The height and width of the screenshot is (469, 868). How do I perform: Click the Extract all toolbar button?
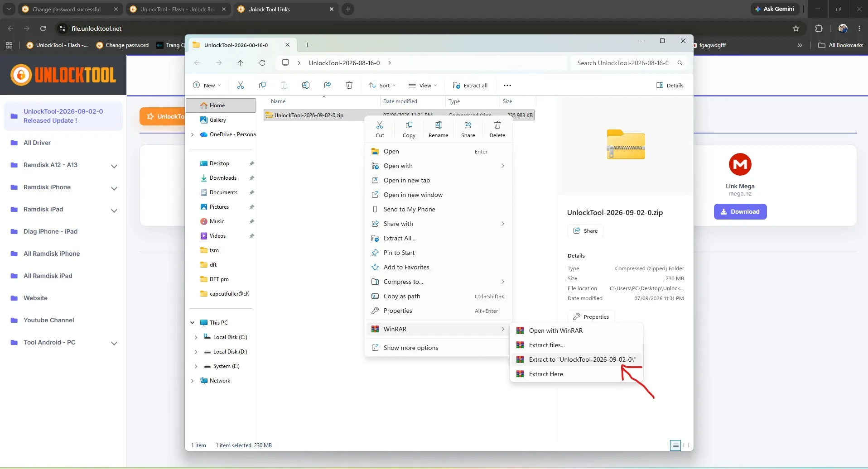[470, 85]
